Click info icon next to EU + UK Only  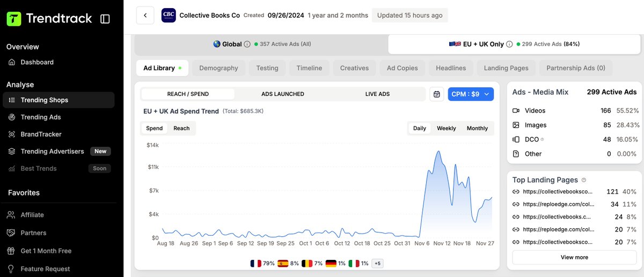click(509, 44)
